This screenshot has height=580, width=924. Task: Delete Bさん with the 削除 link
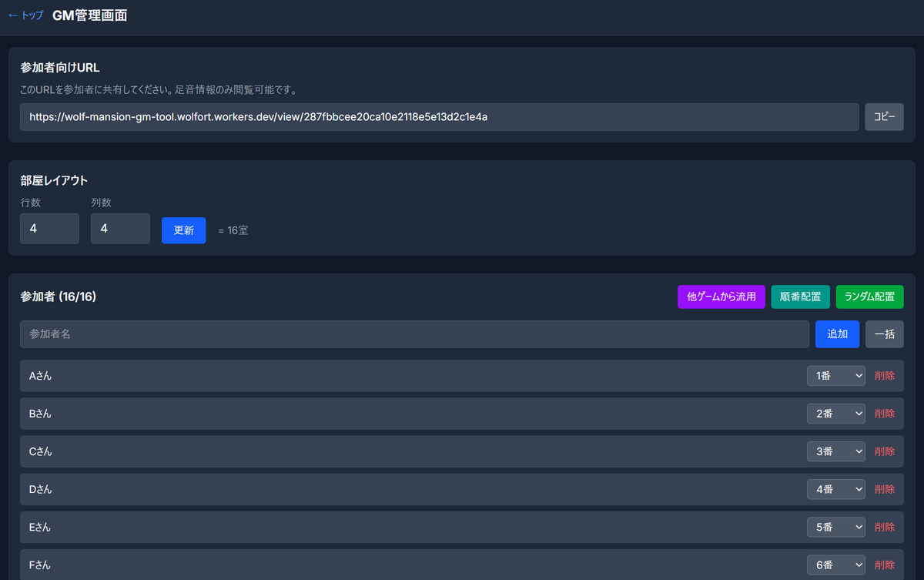click(x=885, y=414)
